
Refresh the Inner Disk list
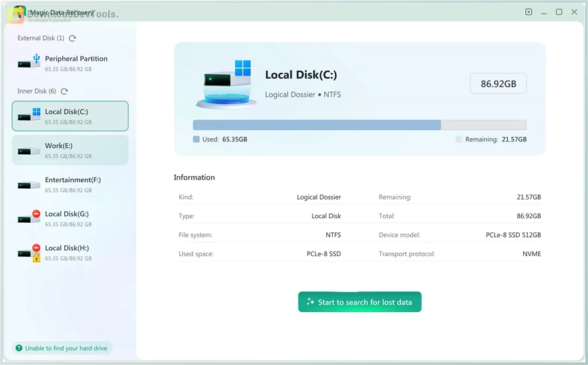[x=64, y=91]
